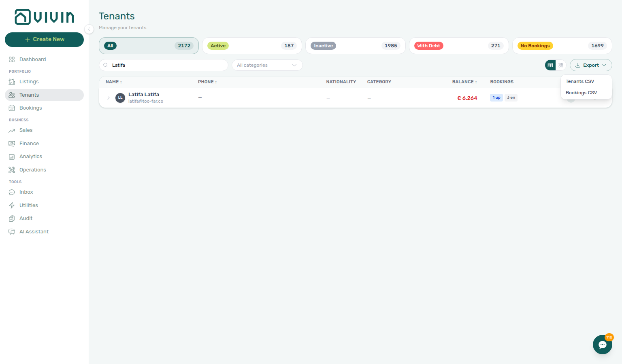This screenshot has width=622, height=364.
Task: Click the Operations tools icon
Action: click(x=12, y=170)
